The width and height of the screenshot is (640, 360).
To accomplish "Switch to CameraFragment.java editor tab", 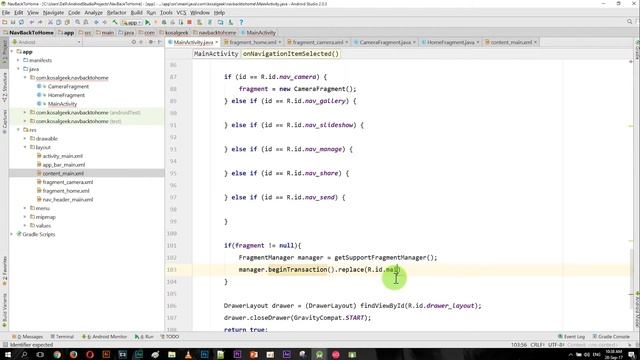I will tap(385, 42).
